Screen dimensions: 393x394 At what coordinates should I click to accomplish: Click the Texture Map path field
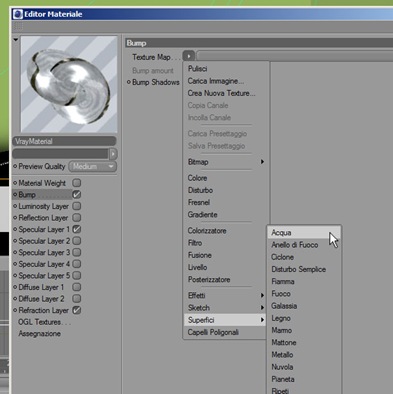click(295, 56)
